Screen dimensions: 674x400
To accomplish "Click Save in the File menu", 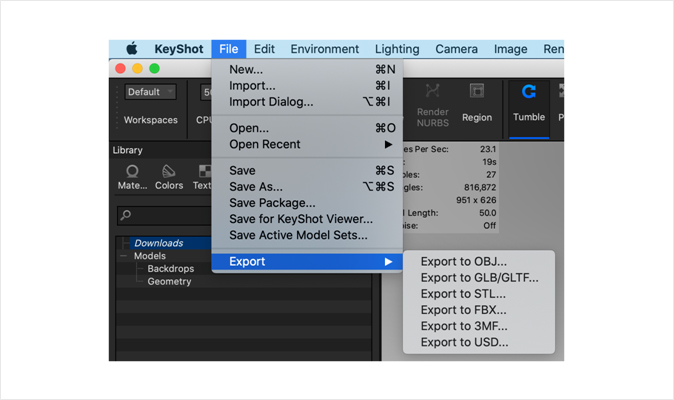I will coord(307,171).
